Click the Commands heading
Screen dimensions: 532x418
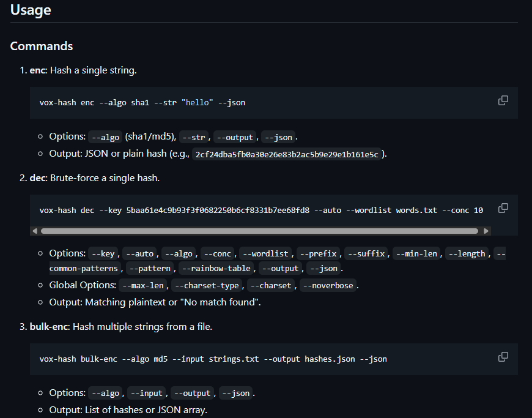click(x=42, y=46)
